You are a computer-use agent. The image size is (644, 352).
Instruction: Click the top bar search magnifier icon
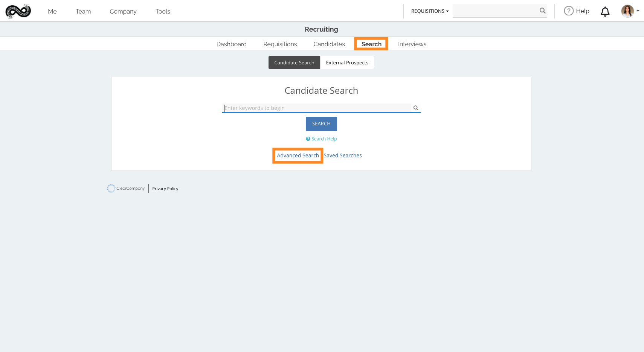coord(542,11)
